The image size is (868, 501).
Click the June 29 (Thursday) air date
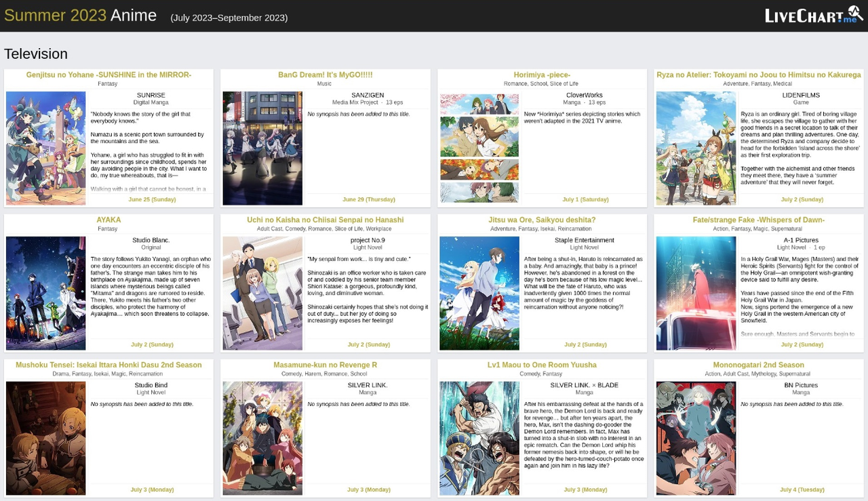[x=369, y=200]
